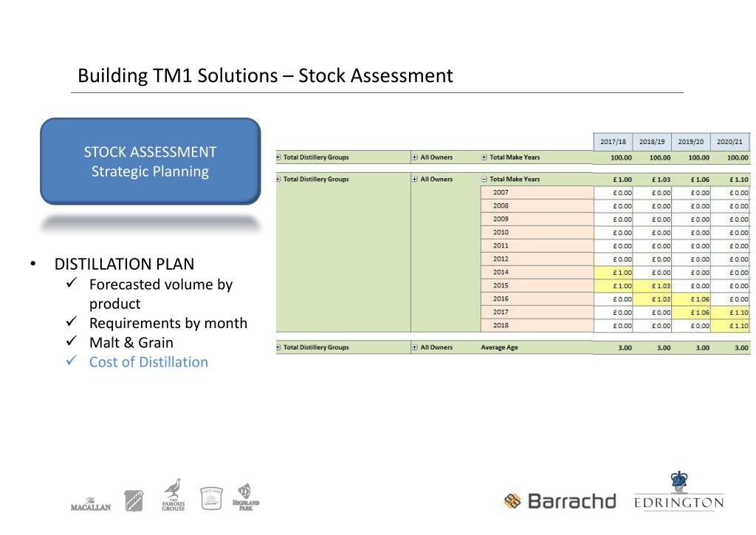Click the striped shield brand logo
This screenshot has width=756, height=535.
[x=134, y=501]
